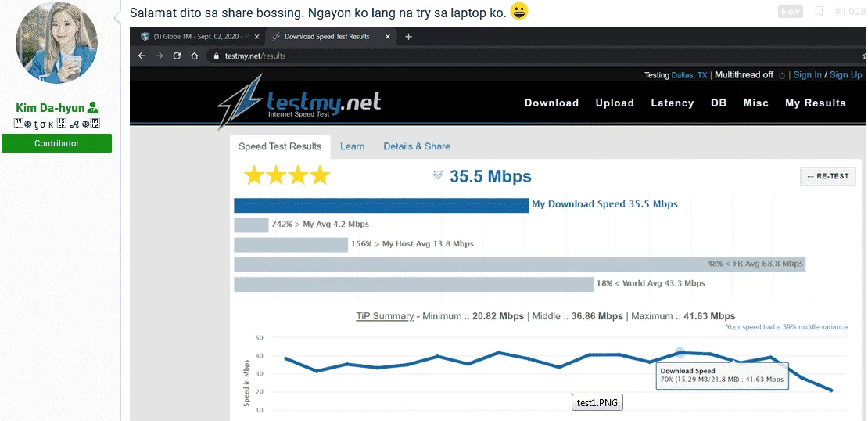
Task: Open the Sign Up link
Action: click(x=846, y=75)
